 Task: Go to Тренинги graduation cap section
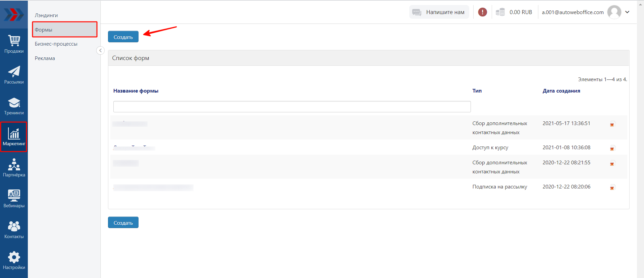pyautogui.click(x=14, y=106)
